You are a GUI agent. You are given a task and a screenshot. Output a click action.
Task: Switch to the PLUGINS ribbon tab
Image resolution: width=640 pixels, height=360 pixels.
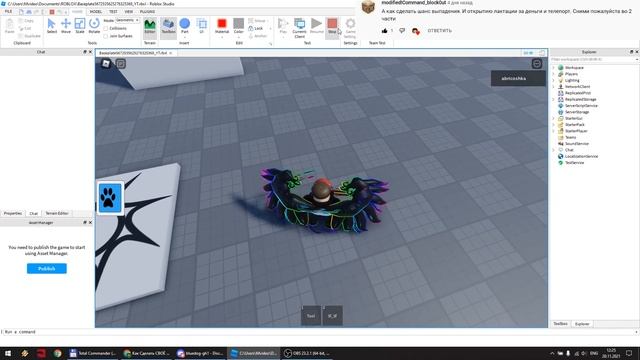click(147, 12)
